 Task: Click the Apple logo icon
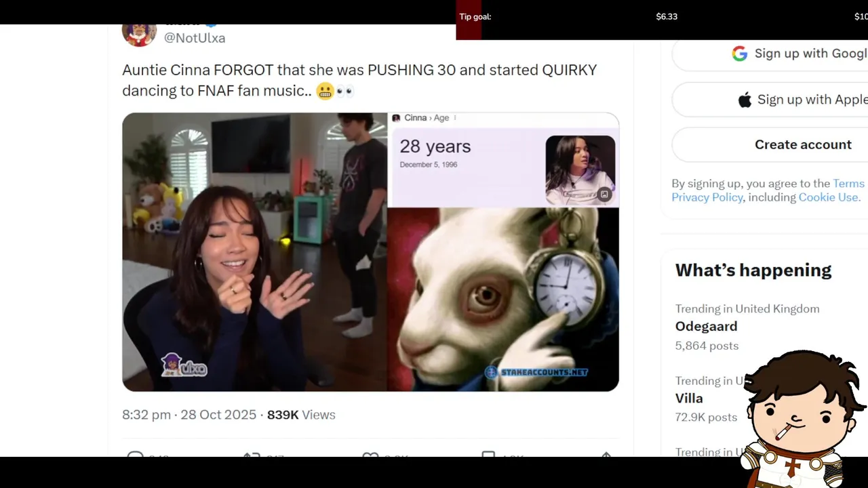pyautogui.click(x=745, y=100)
